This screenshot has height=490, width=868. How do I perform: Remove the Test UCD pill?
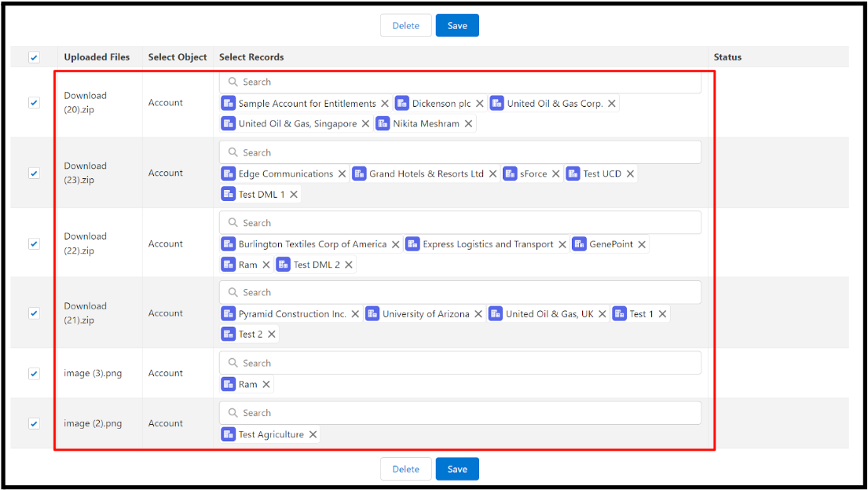pos(630,174)
